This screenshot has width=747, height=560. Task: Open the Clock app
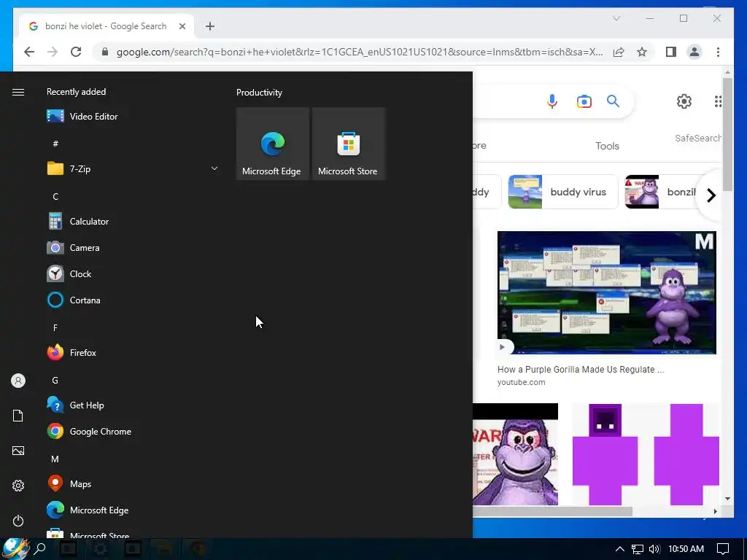tap(69, 274)
